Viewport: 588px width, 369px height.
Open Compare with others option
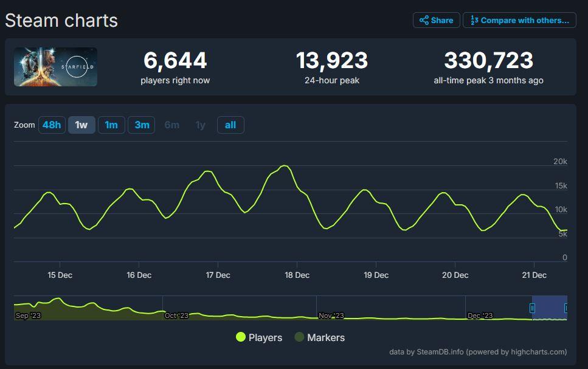(x=519, y=20)
